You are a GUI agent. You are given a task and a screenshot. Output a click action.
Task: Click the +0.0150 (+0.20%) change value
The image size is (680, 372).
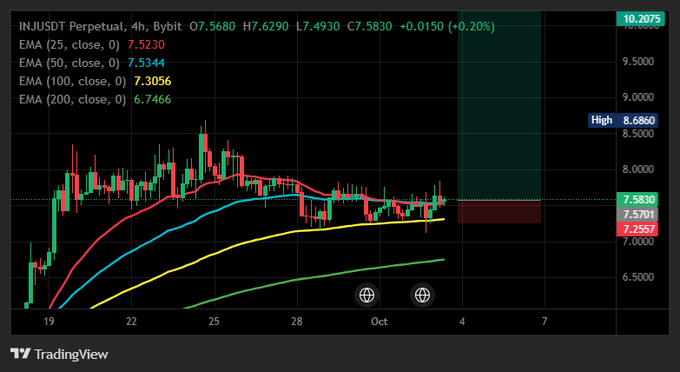[447, 26]
